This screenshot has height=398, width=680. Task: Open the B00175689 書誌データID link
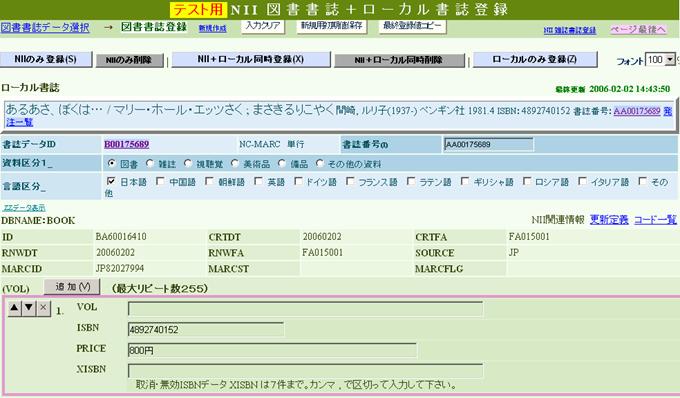click(126, 144)
